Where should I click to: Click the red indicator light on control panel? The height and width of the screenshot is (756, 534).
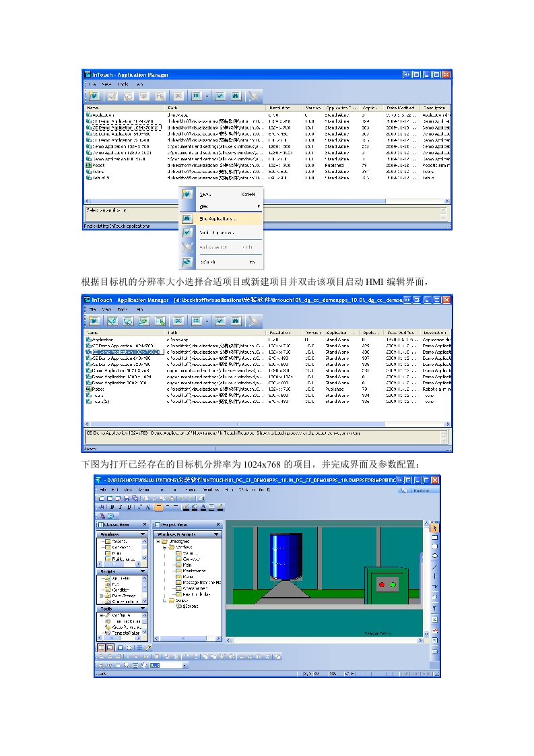pyautogui.click(x=381, y=584)
